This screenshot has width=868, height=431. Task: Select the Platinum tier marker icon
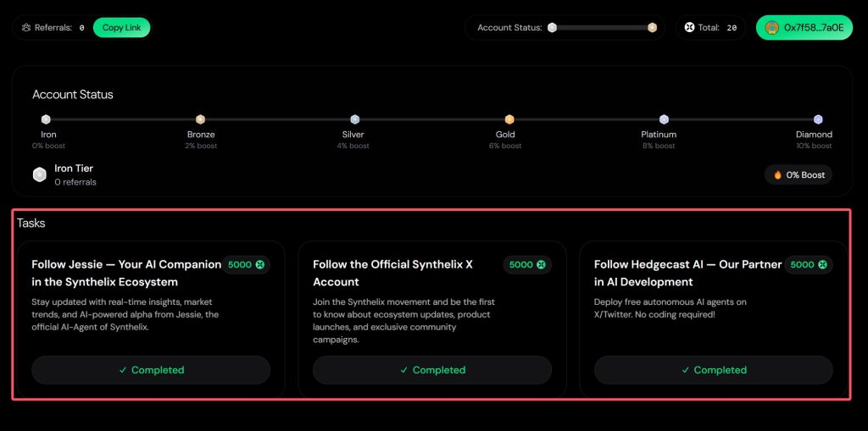(x=664, y=119)
